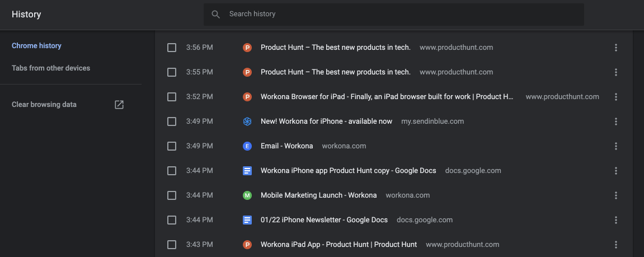The height and width of the screenshot is (257, 644).
Task: Tick checkbox for New! Workona for iPhone entry
Action: tap(172, 122)
